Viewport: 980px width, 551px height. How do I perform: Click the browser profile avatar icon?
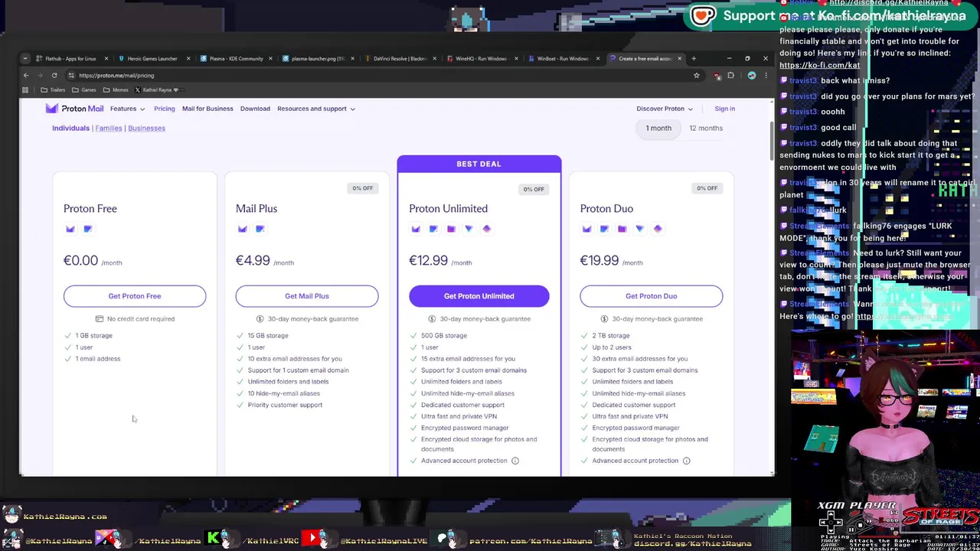(x=752, y=75)
